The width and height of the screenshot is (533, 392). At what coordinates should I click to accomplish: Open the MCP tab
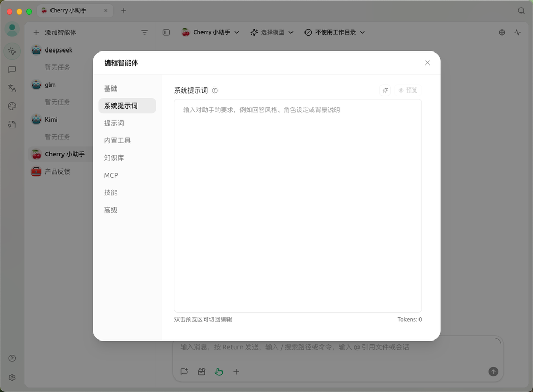(x=127, y=176)
